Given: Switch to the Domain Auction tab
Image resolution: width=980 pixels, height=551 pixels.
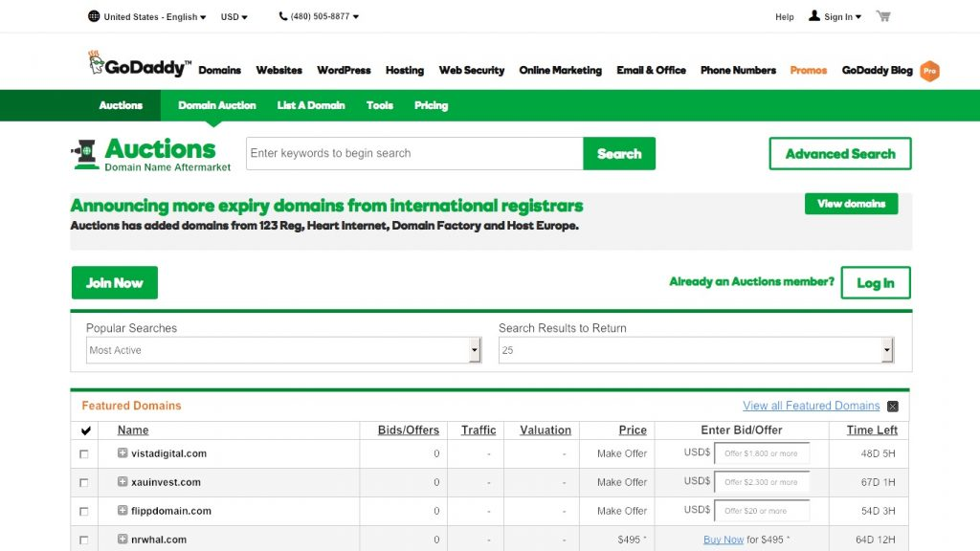Looking at the screenshot, I should (x=217, y=105).
